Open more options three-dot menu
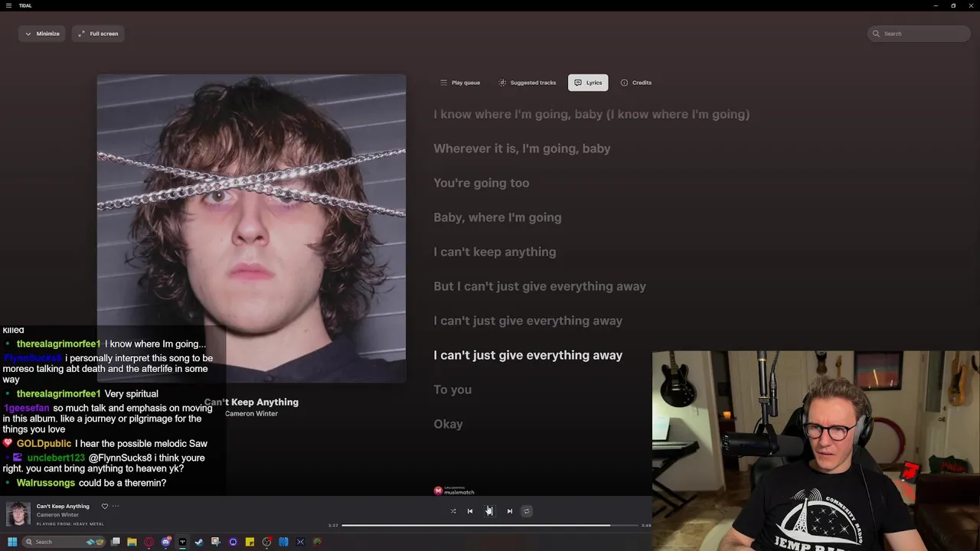Viewport: 980px width, 551px height. tap(116, 506)
